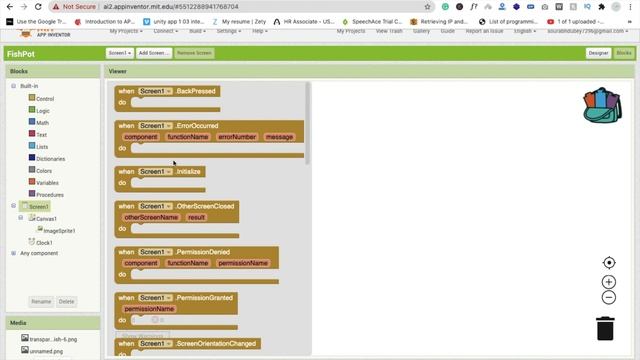
Task: Open the Screen1 dropdown in BackPressed block
Action: click(x=156, y=91)
